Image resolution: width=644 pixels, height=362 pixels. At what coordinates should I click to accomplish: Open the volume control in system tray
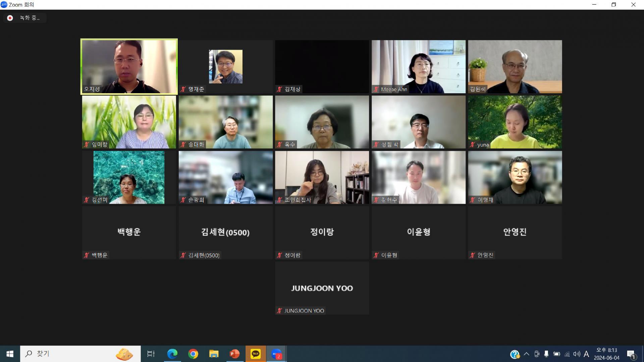click(577, 354)
